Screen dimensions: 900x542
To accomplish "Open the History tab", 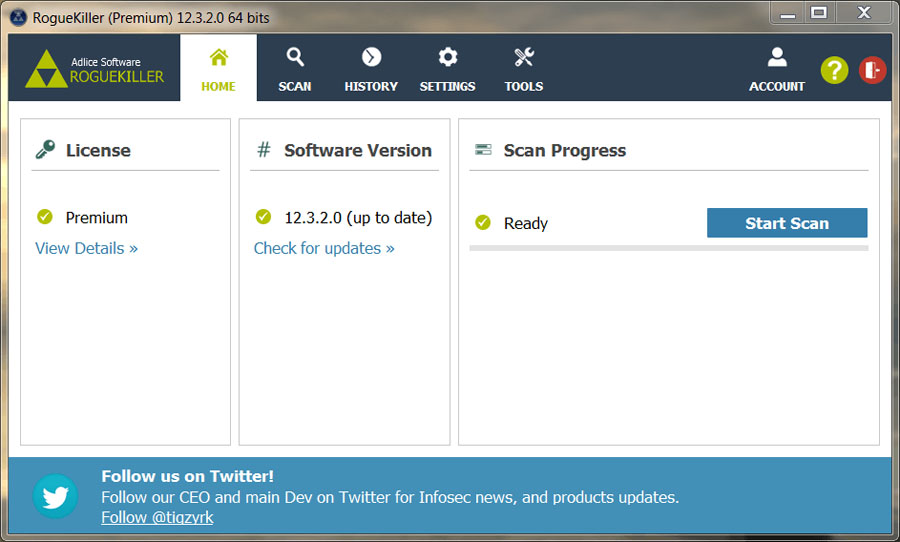I will coord(371,69).
